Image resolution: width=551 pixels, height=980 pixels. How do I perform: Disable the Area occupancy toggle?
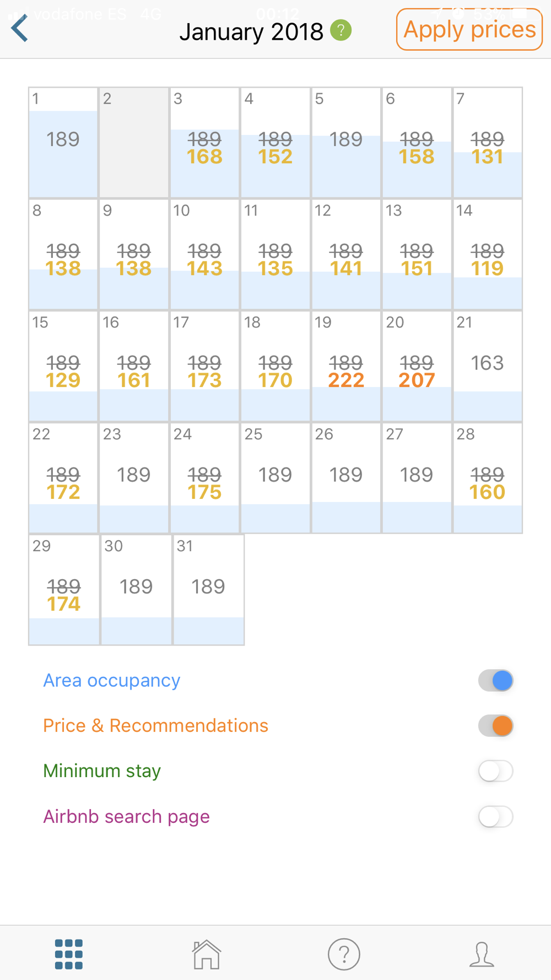tap(495, 681)
